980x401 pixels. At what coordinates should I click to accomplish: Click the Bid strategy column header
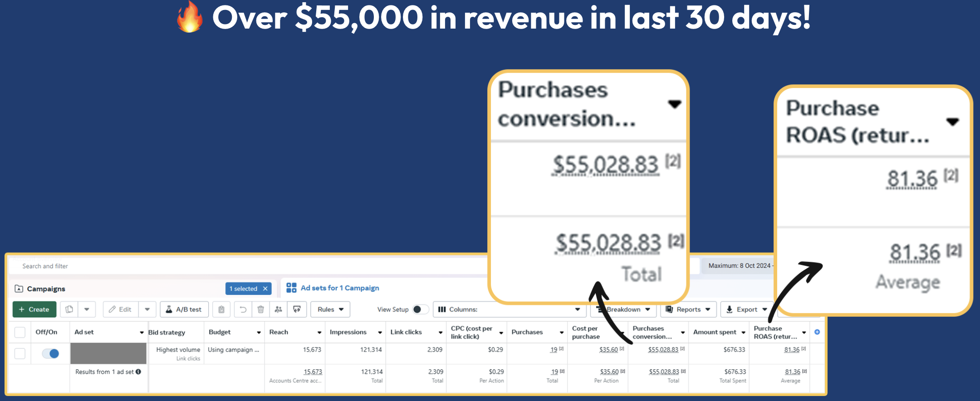(167, 333)
